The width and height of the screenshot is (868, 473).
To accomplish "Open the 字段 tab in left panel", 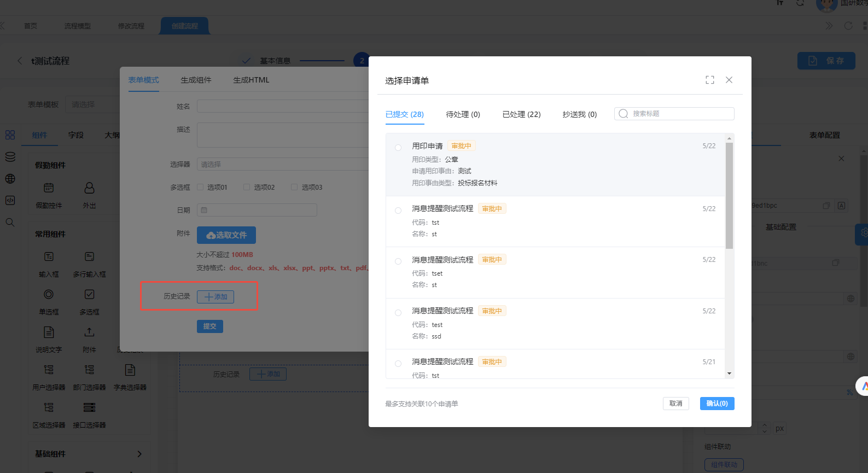I will [x=76, y=135].
